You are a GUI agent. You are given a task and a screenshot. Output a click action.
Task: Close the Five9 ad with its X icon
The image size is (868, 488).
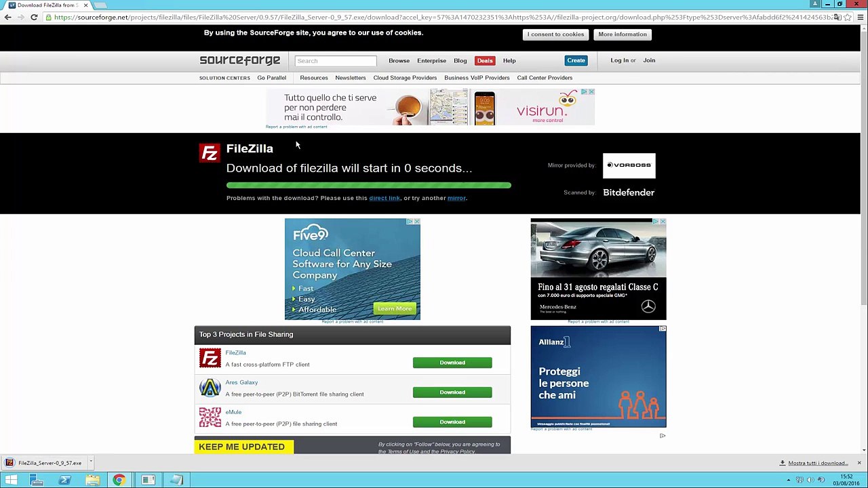click(x=416, y=222)
